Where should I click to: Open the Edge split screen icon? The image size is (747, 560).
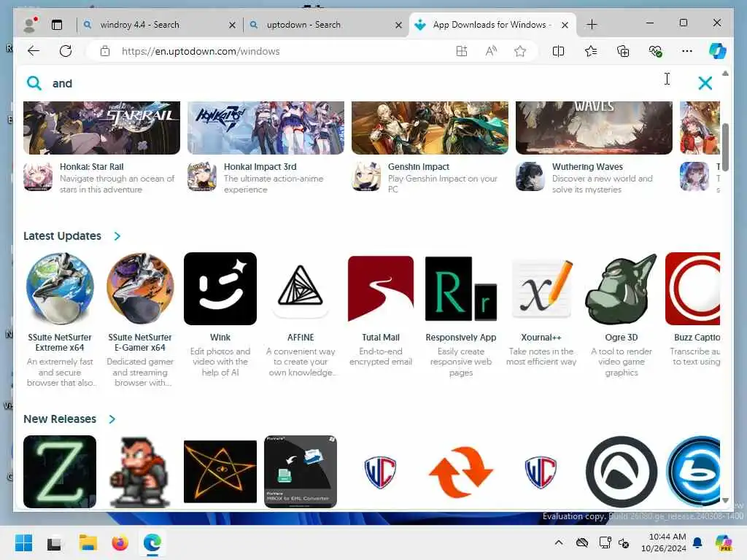558,51
